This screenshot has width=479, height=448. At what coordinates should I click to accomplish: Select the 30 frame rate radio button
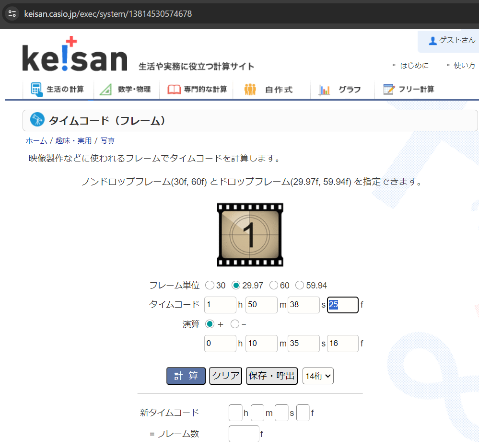tap(210, 286)
